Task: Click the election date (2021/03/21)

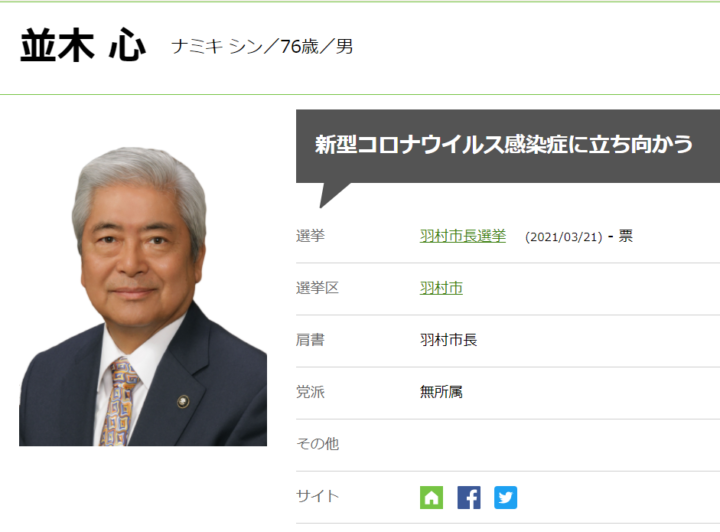Action: [563, 237]
